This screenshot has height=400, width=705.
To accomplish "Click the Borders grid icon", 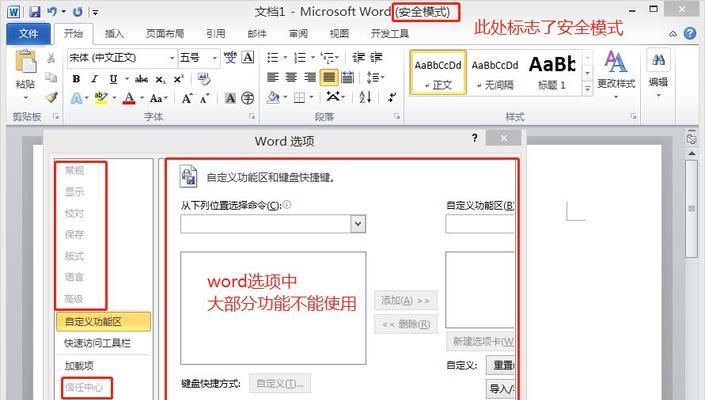I will (299, 98).
